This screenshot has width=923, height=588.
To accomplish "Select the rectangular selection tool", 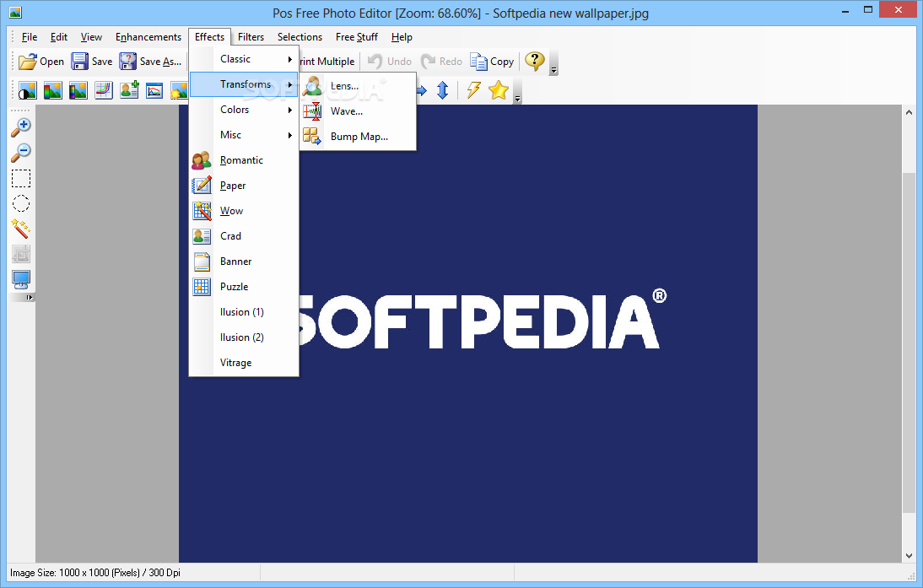I will pos(21,178).
